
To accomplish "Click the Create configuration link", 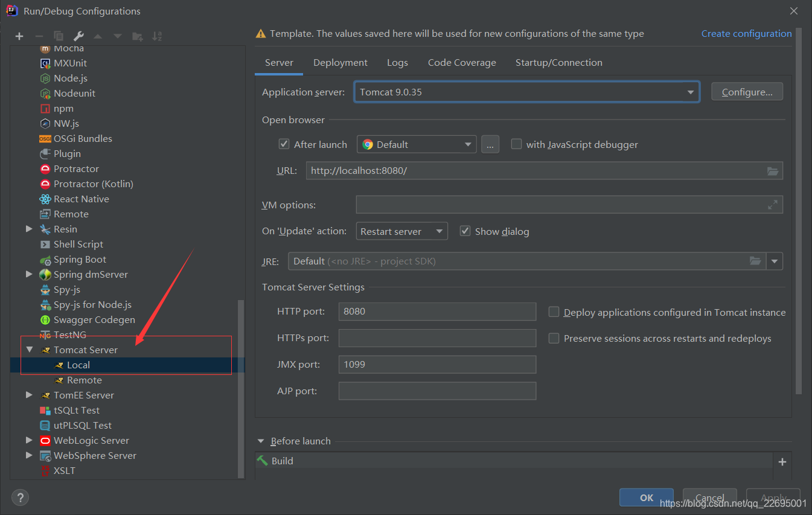I will tap(746, 34).
